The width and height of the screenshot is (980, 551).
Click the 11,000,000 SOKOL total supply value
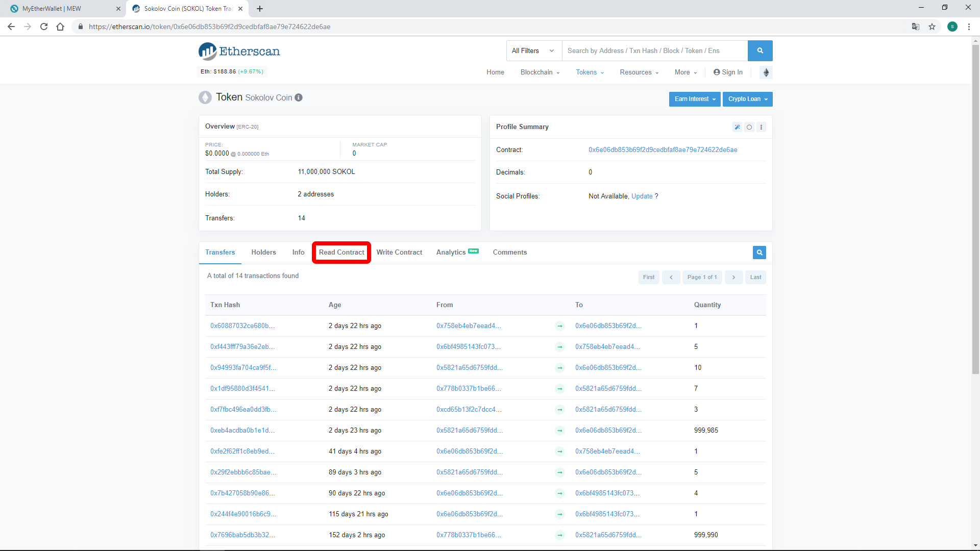(326, 172)
